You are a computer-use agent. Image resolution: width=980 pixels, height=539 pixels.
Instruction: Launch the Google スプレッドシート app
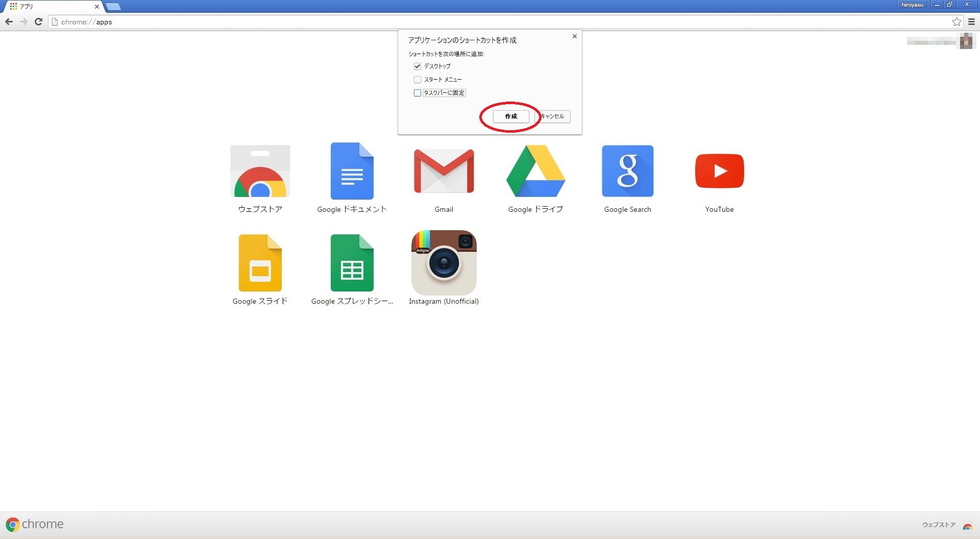(352, 263)
